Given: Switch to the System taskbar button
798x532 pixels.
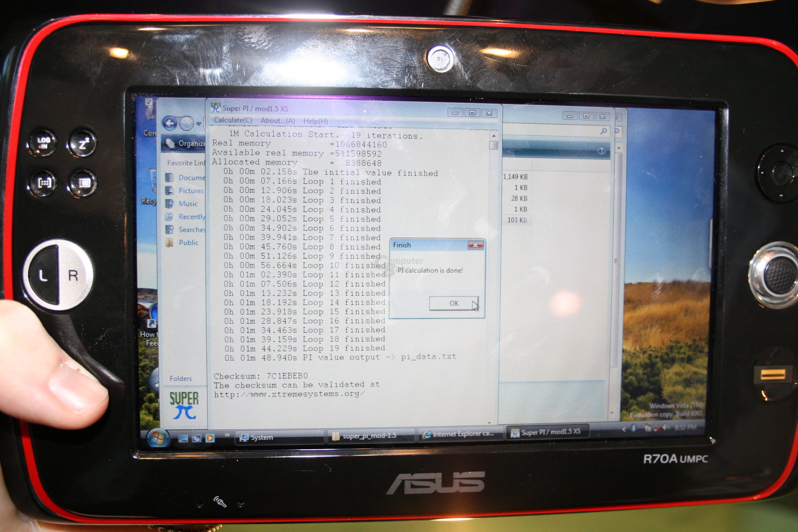Looking at the screenshot, I should pyautogui.click(x=280, y=437).
